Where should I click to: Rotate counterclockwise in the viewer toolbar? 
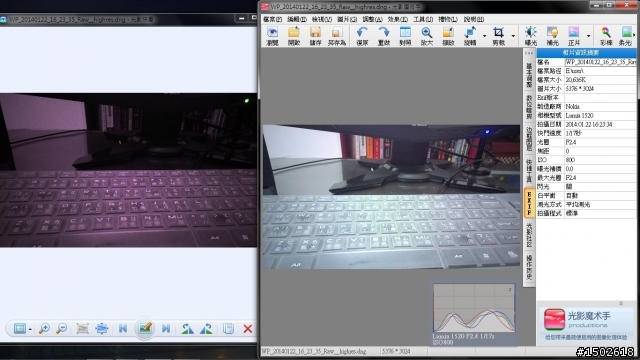coord(188,329)
